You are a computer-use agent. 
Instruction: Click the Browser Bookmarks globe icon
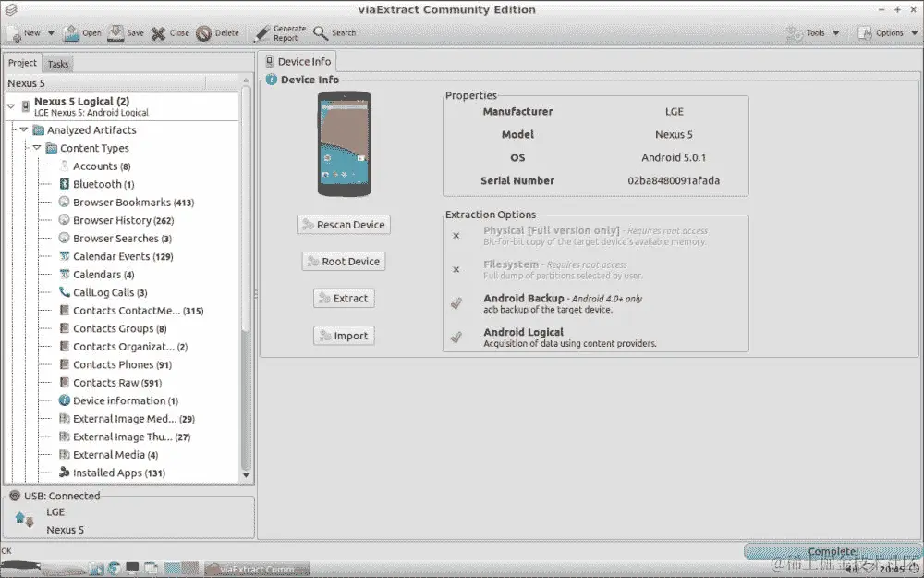(x=65, y=202)
